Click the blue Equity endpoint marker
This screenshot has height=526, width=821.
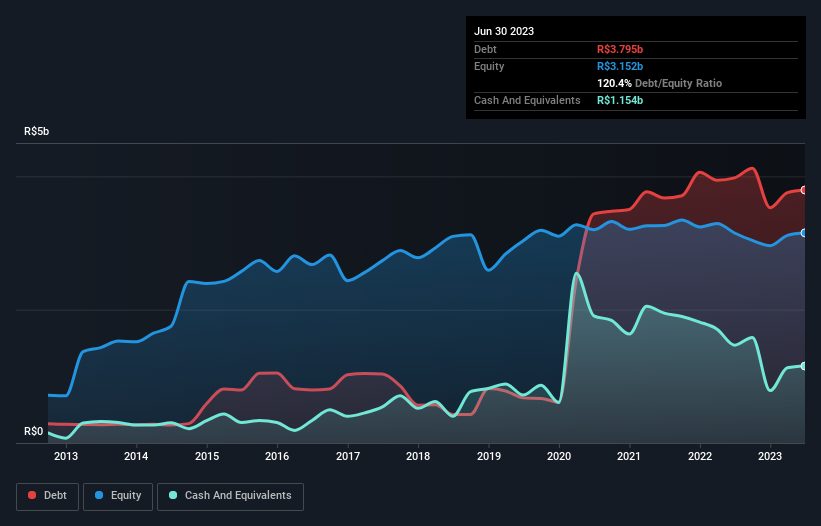(804, 232)
